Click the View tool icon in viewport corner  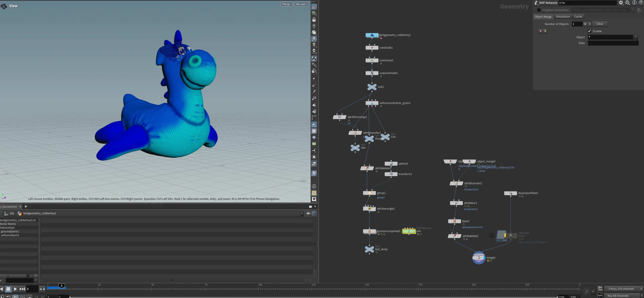tap(4, 6)
